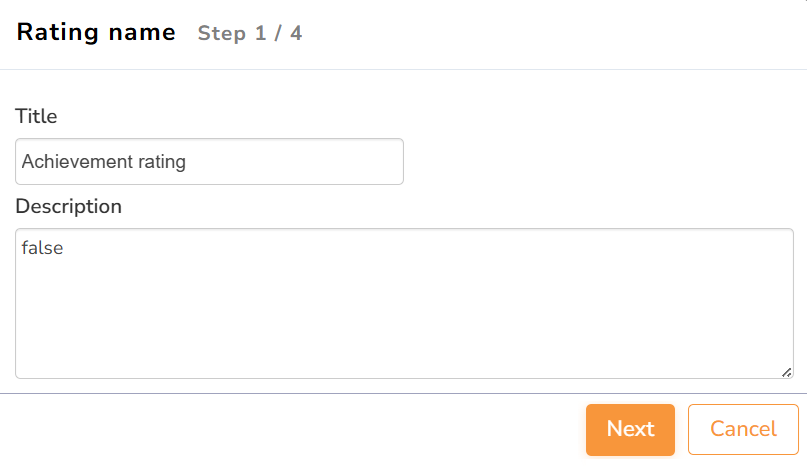Click the "Step 1 / 4" indicator
807x466 pixels.
[250, 34]
